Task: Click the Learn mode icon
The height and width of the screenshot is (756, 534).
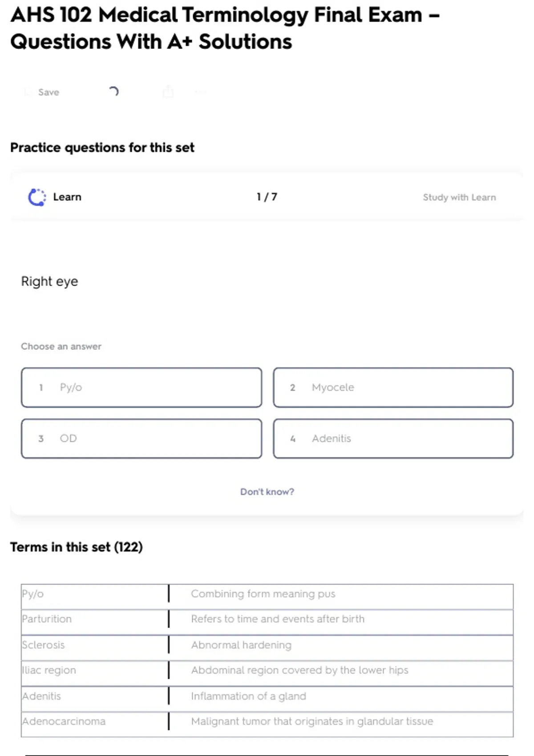Action: pos(37,197)
